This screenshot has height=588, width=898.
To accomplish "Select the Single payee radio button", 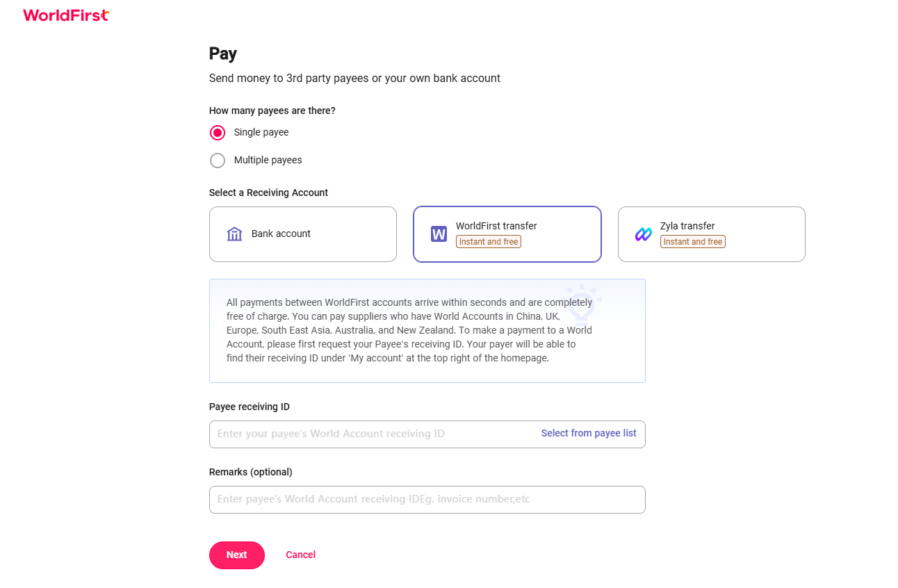I will [218, 133].
